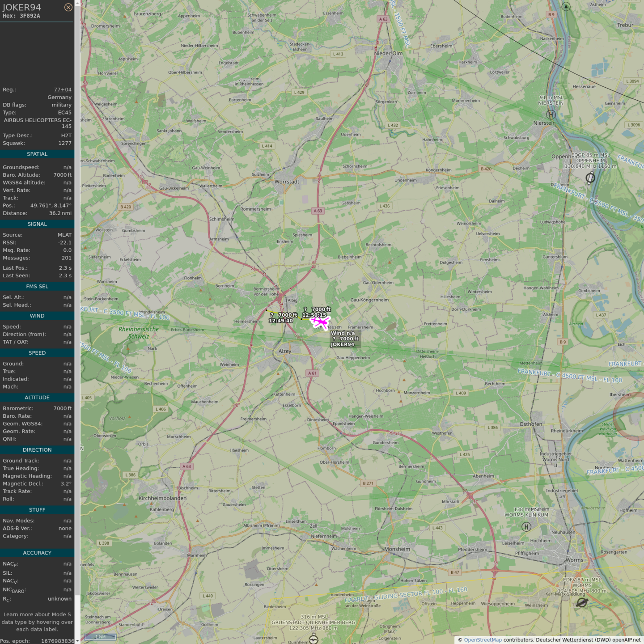The height and width of the screenshot is (644, 644).
Task: Select the Gruenstadt-Quirnheimer Berg glider airfield icon
Action: pos(314,640)
